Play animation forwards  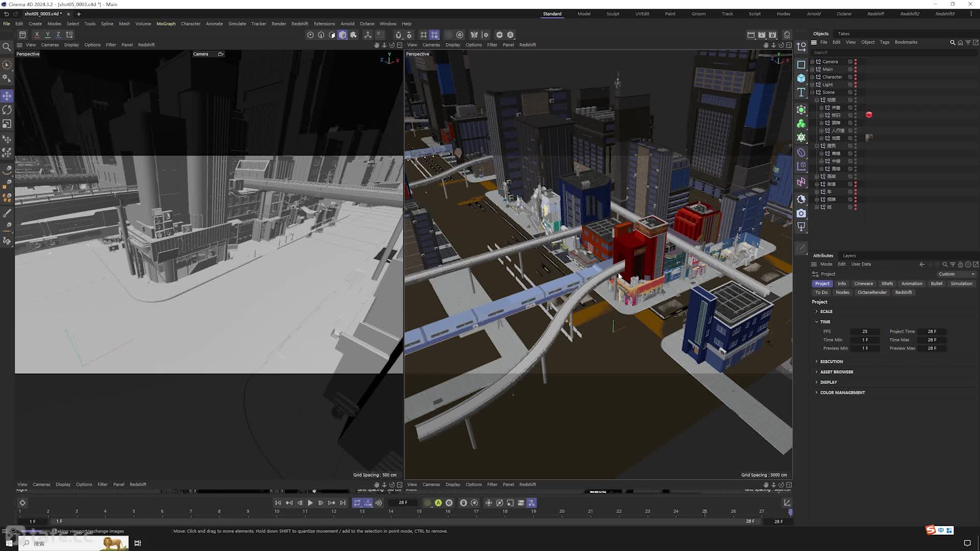[x=310, y=503]
